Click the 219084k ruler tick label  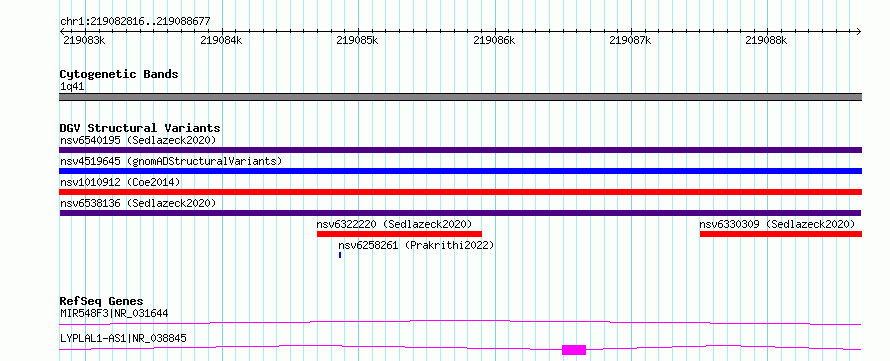tap(221, 40)
